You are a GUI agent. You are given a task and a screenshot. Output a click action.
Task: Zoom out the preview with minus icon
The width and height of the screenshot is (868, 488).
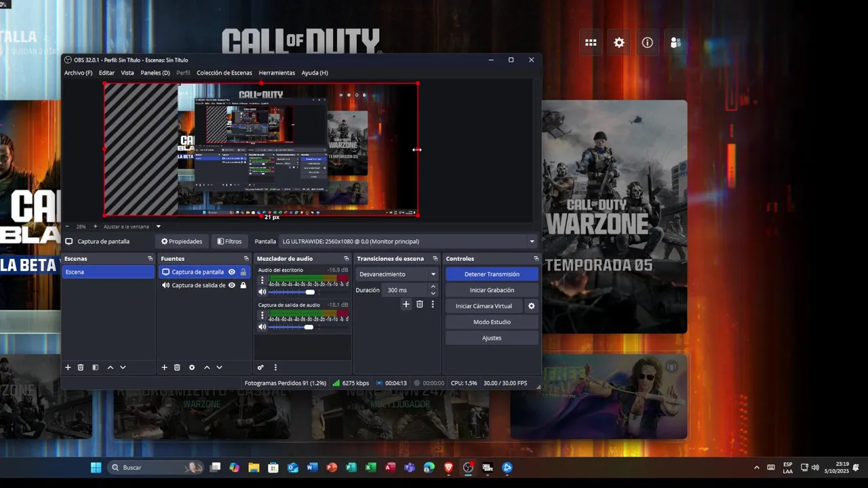click(x=67, y=226)
